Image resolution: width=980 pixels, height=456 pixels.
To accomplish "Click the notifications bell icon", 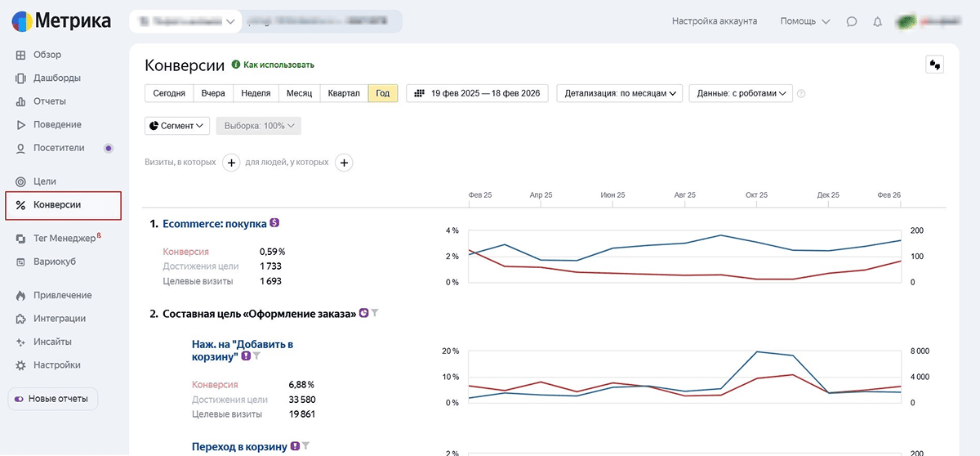I will click(878, 21).
